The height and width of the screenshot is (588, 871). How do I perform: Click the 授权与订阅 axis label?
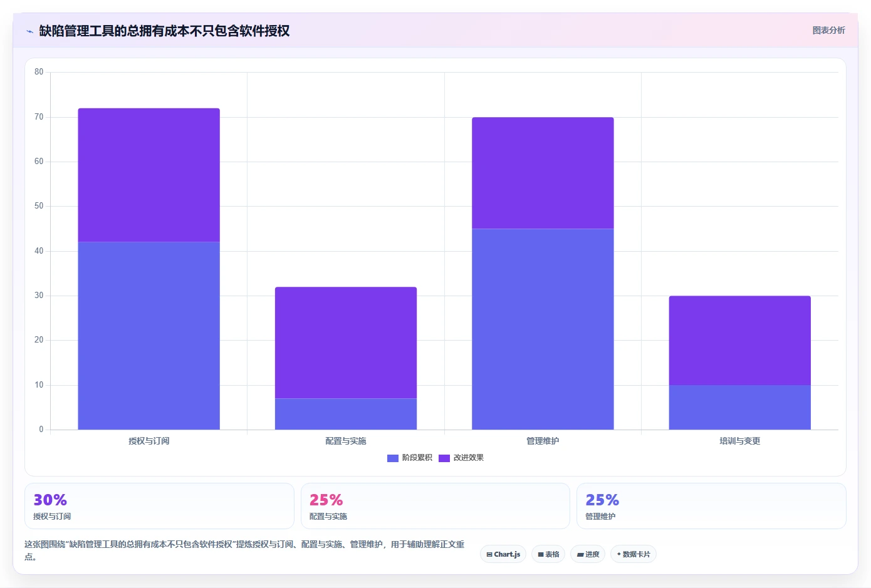tap(149, 441)
